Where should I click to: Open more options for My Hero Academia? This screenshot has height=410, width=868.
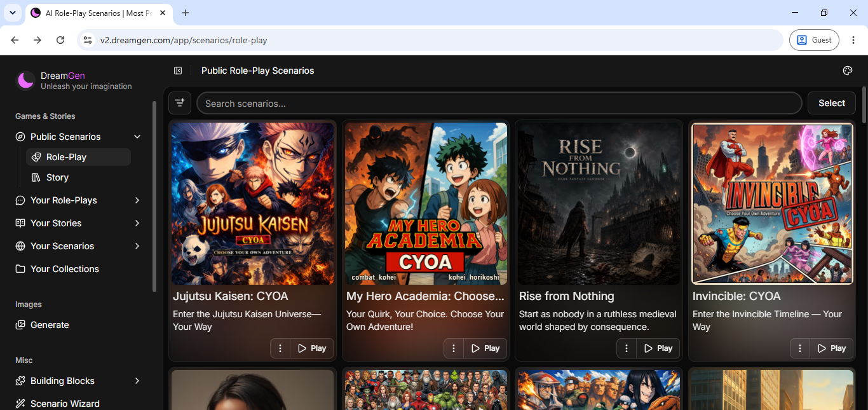(454, 348)
